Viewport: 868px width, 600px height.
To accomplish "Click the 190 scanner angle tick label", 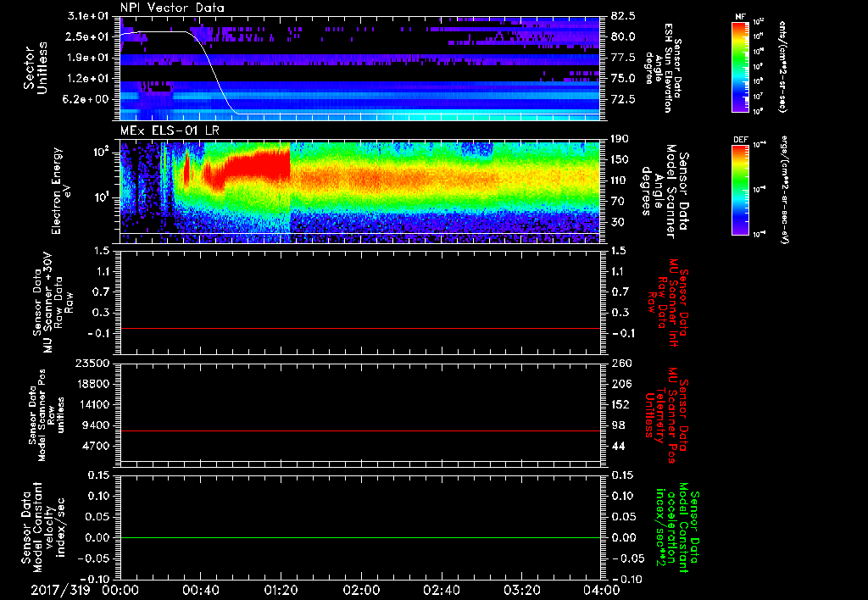I will 620,139.
